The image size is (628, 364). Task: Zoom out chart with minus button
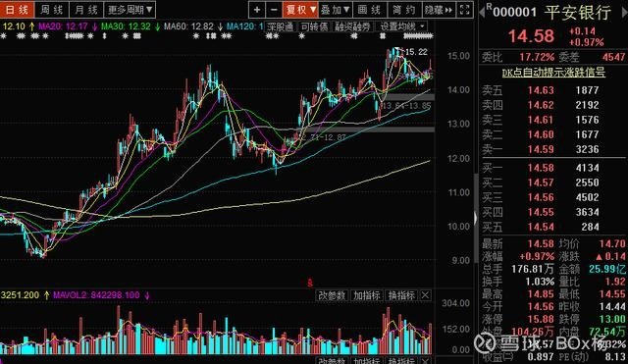click(274, 10)
